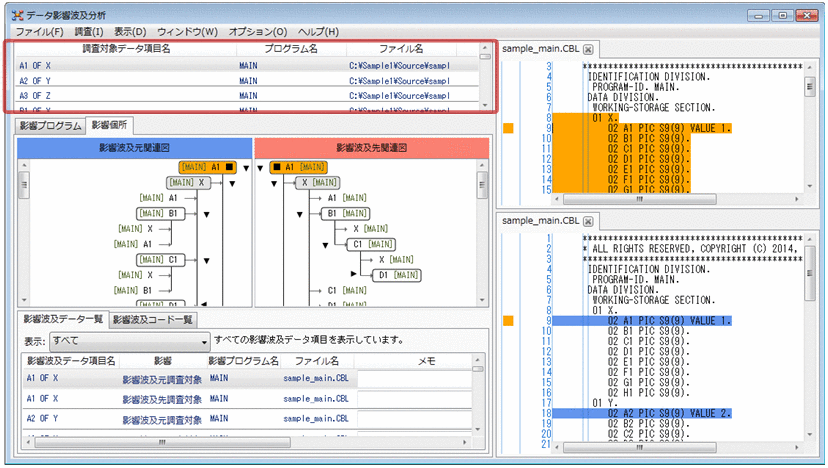
Task: Select the boxed [MAIN] X node in 影響波及元関連図
Action: (189, 183)
